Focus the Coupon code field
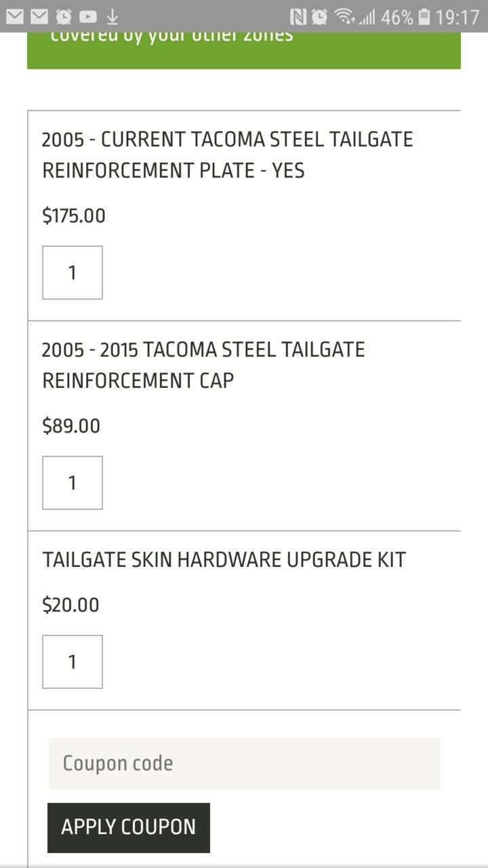The width and height of the screenshot is (488, 868). (245, 764)
